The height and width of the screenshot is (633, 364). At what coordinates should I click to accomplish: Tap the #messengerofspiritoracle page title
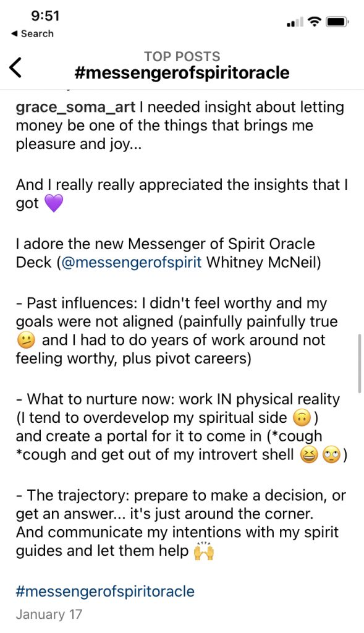pyautogui.click(x=182, y=73)
